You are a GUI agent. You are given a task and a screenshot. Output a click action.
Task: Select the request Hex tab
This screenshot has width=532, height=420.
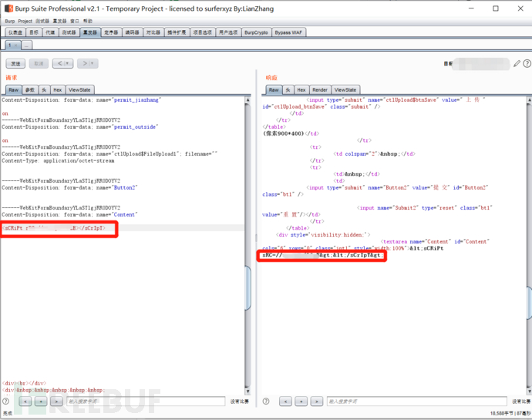click(x=58, y=90)
